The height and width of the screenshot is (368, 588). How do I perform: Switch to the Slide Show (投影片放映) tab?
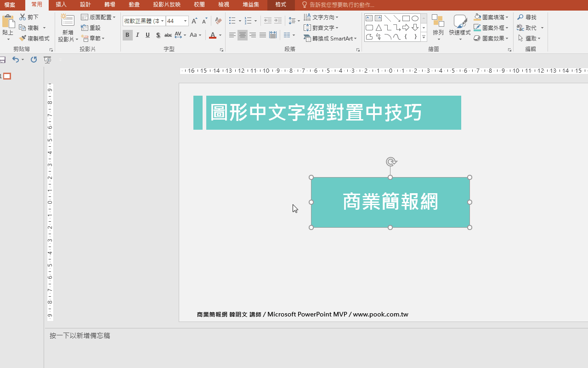[167, 5]
